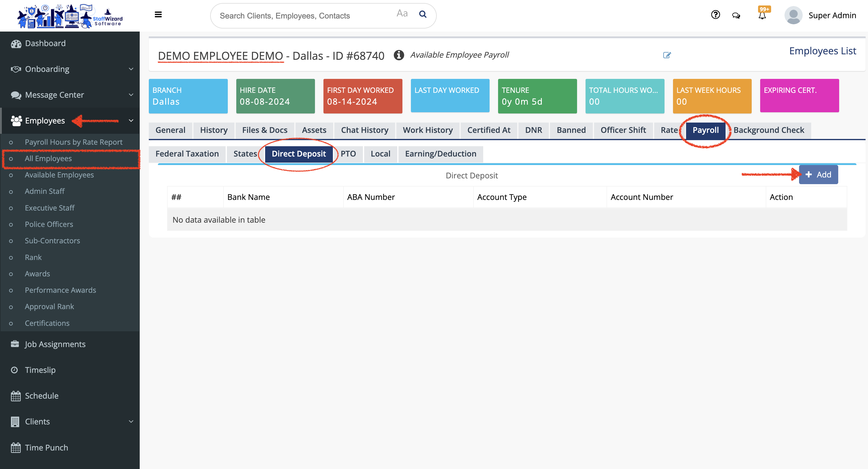
Task: Toggle the Aa case-sensitivity option in search
Action: coord(402,13)
